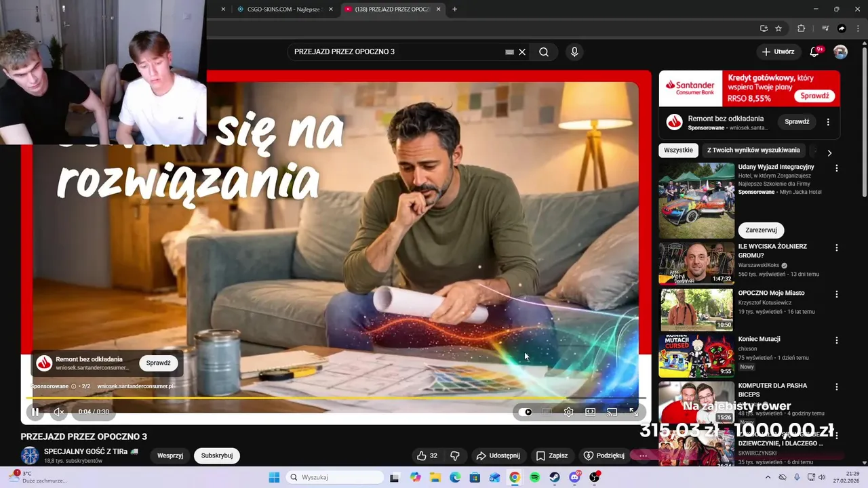Image resolution: width=868 pixels, height=488 pixels.
Task: Toggle the autoplay switch in player
Action: coord(526,411)
